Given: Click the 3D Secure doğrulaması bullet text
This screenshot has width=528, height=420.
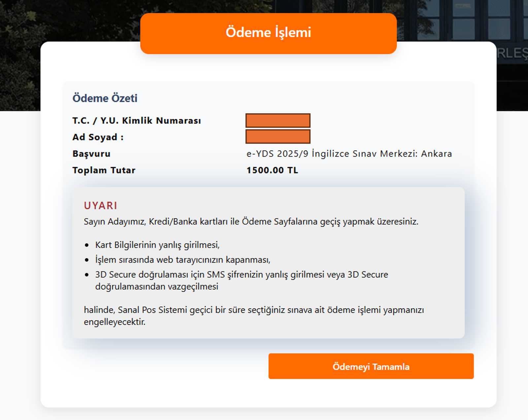Looking at the screenshot, I should click(242, 275).
